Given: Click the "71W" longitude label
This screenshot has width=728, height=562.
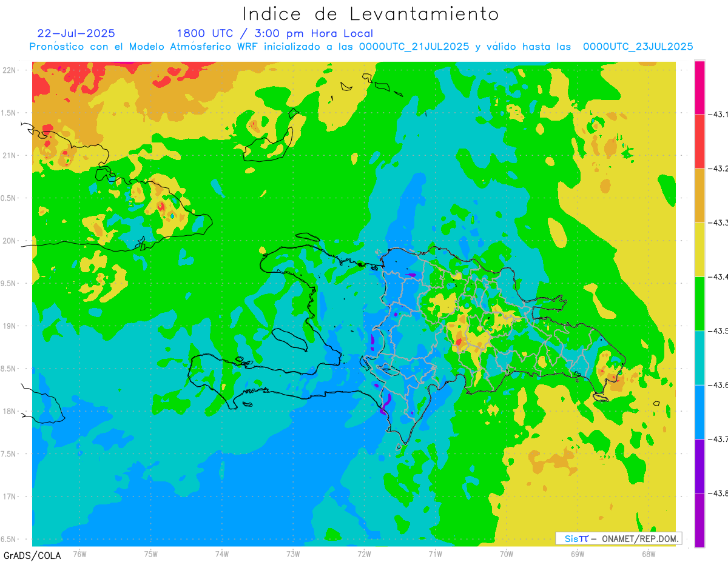Looking at the screenshot, I should click(435, 553).
